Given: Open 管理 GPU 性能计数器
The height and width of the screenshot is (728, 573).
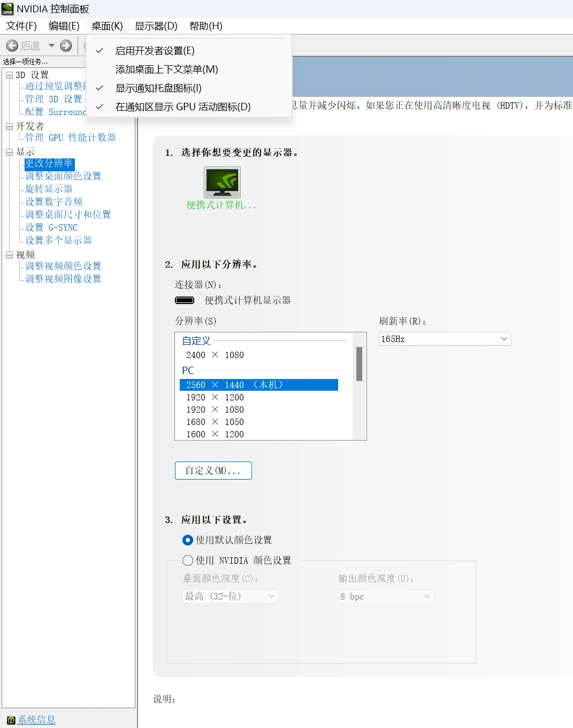Looking at the screenshot, I should coord(71,138).
